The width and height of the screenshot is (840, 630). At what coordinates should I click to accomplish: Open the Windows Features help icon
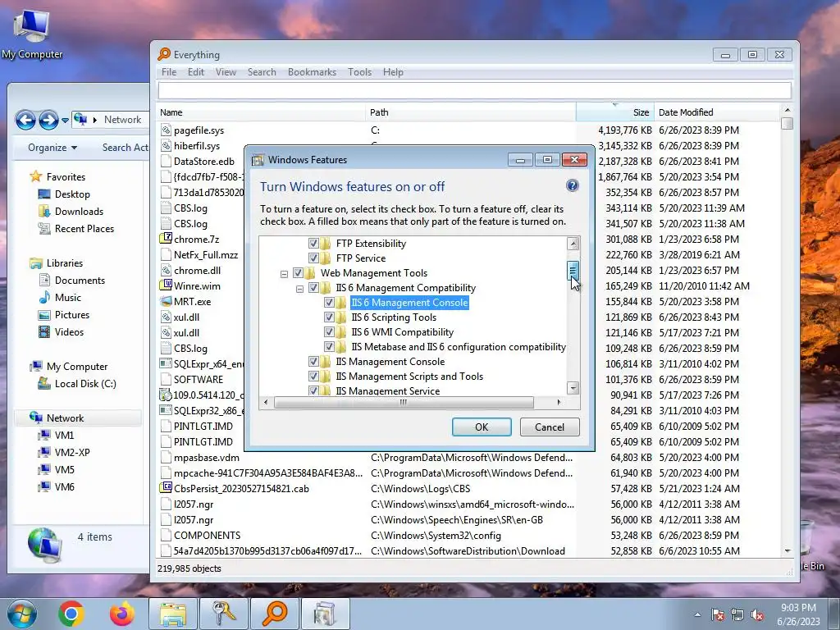[x=572, y=186]
